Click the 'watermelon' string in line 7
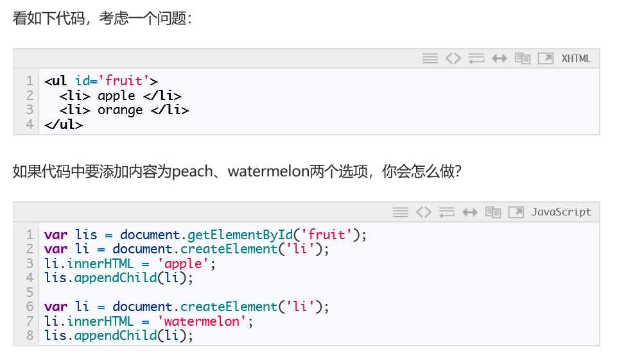This screenshot has height=363, width=644. click(x=202, y=321)
